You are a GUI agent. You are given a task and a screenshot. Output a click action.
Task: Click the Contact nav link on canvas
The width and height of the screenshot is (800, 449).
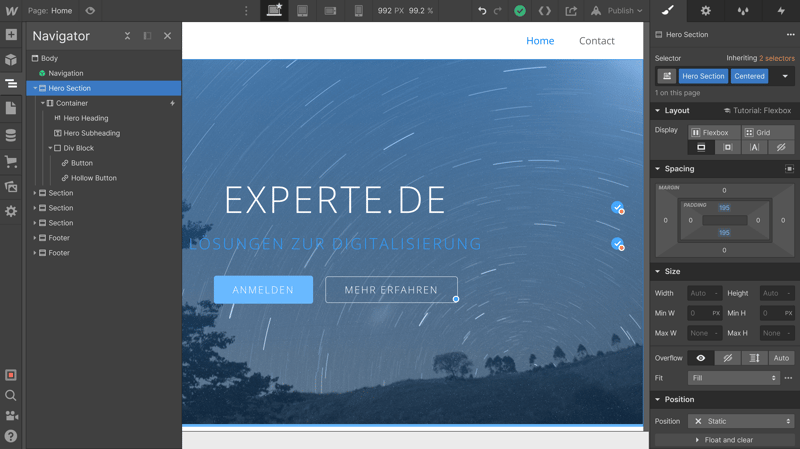(x=596, y=41)
